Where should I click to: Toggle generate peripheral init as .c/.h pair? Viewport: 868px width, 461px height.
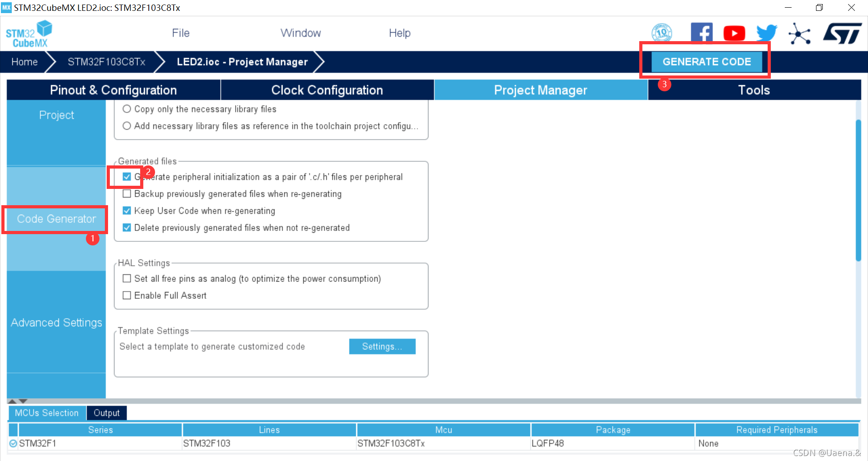127,177
